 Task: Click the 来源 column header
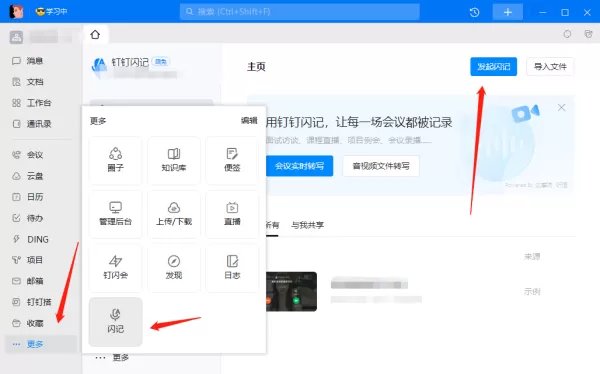532,256
